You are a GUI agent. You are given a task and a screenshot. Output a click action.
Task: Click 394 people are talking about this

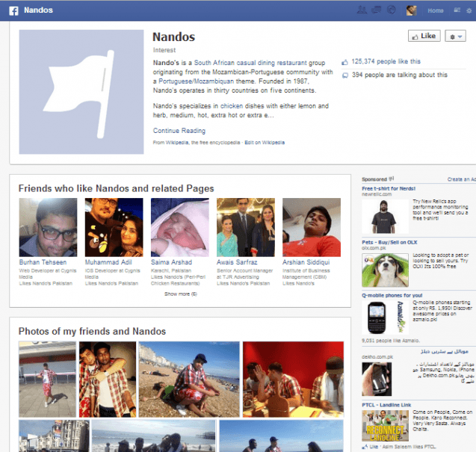(400, 75)
